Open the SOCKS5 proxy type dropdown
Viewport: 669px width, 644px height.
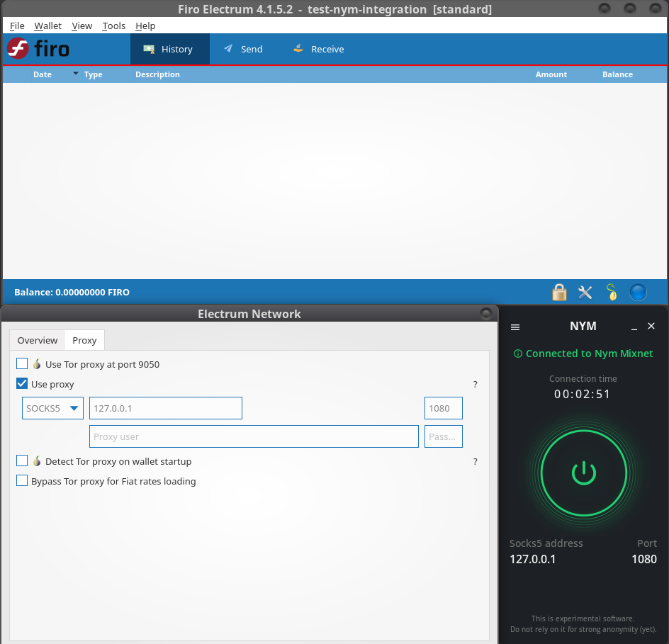click(x=52, y=408)
